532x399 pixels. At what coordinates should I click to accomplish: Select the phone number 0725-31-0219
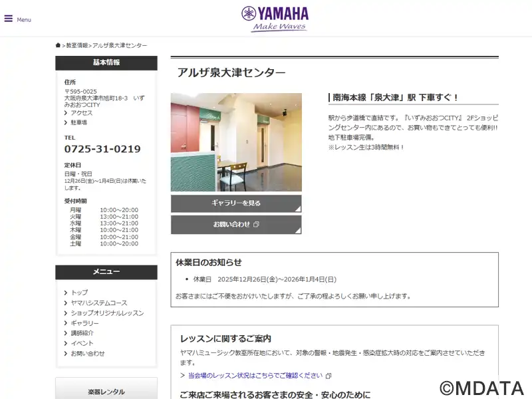102,149
